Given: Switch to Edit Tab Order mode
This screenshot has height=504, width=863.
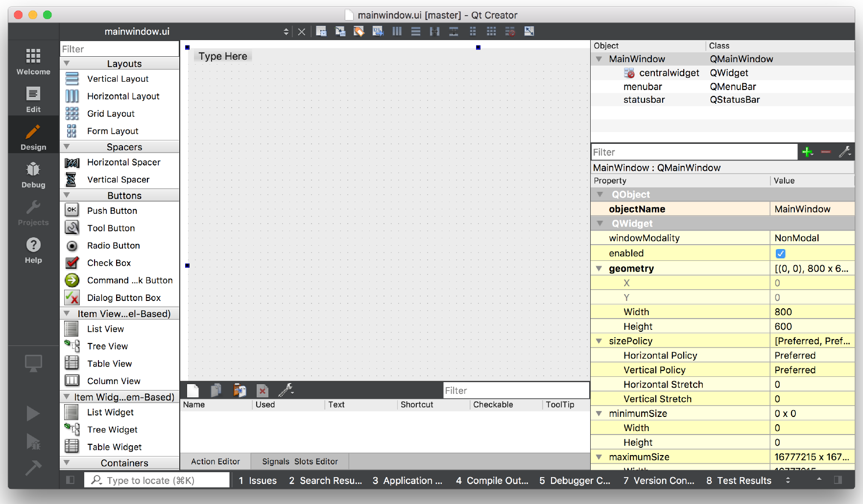Looking at the screenshot, I should pos(378,31).
